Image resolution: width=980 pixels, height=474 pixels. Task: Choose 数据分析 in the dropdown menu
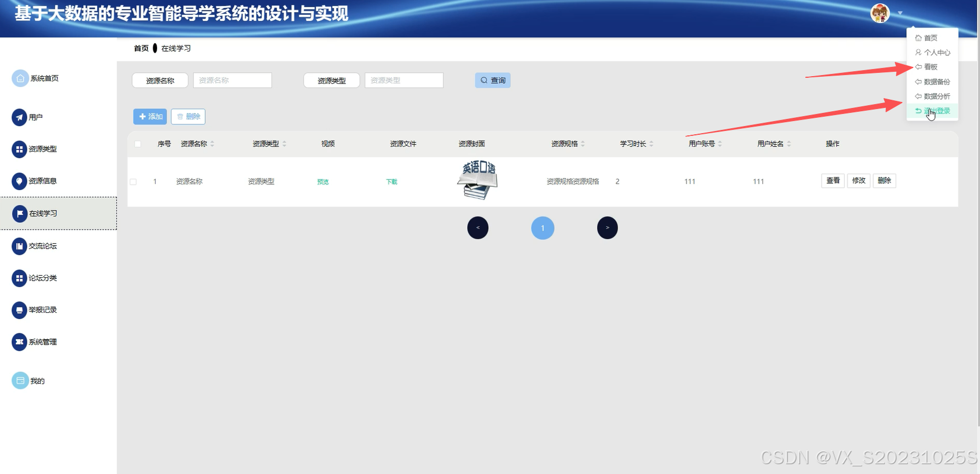(x=932, y=96)
